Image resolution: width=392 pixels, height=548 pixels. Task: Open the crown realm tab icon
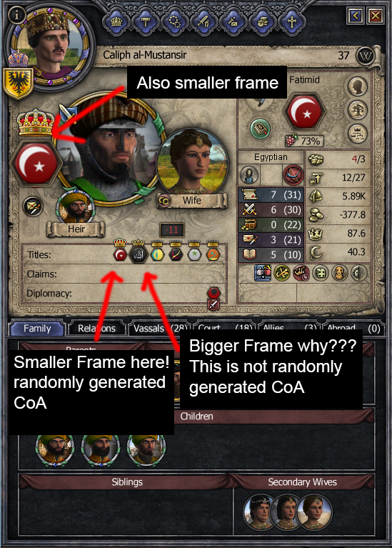pyautogui.click(x=116, y=21)
